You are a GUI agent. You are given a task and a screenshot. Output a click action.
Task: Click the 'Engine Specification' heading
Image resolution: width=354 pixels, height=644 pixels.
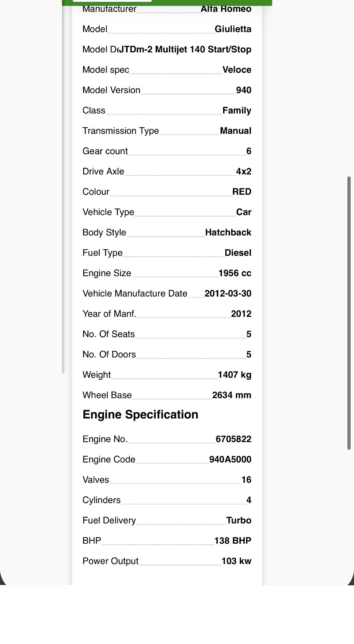(140, 415)
